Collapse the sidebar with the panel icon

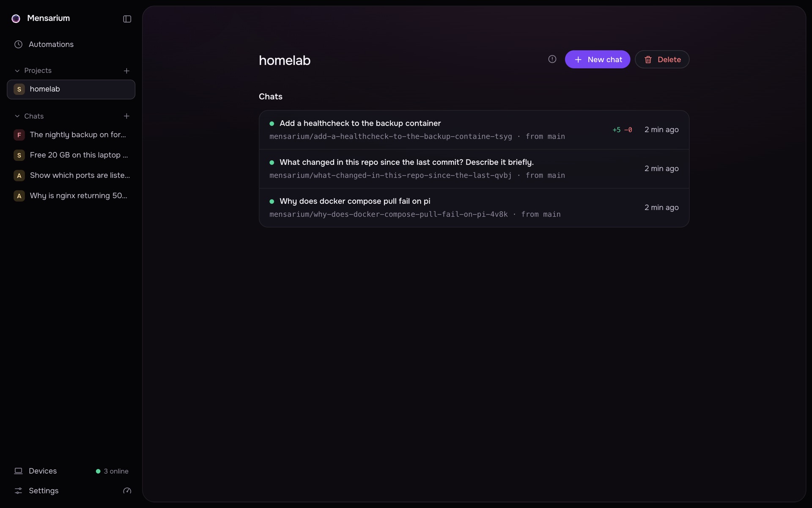127,19
